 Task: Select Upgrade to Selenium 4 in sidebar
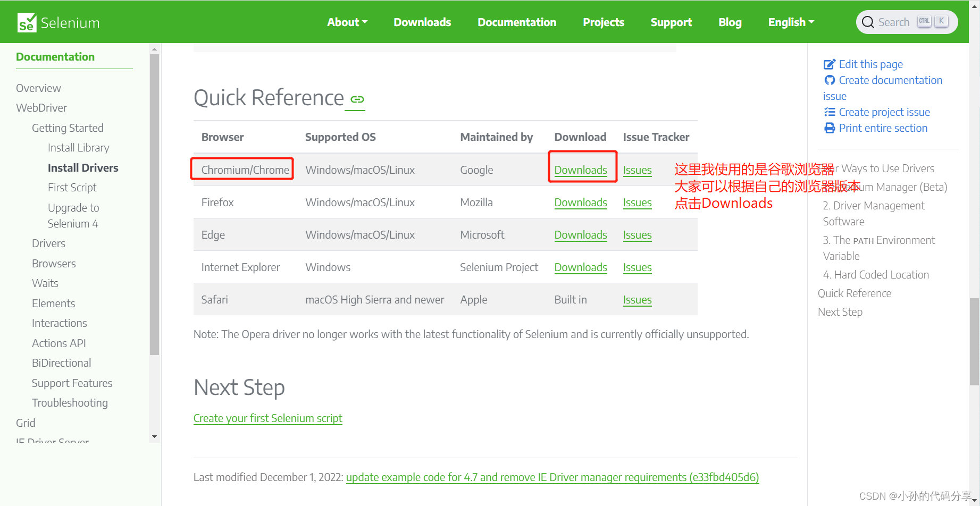pyautogui.click(x=73, y=216)
